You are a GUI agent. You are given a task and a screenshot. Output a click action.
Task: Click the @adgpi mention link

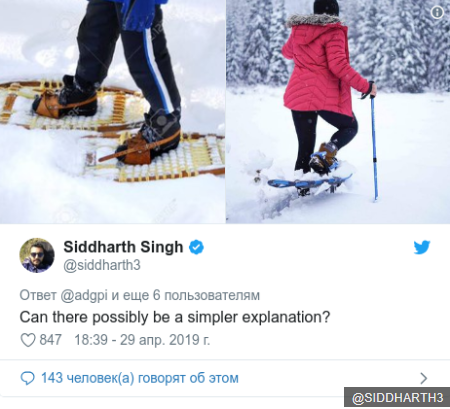tap(84, 296)
